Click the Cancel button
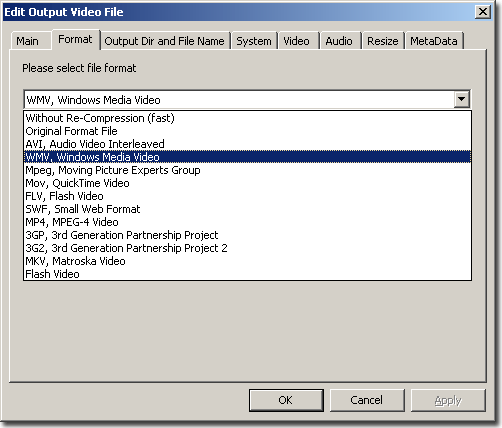Screen dimensions: 502x428 coord(367,400)
